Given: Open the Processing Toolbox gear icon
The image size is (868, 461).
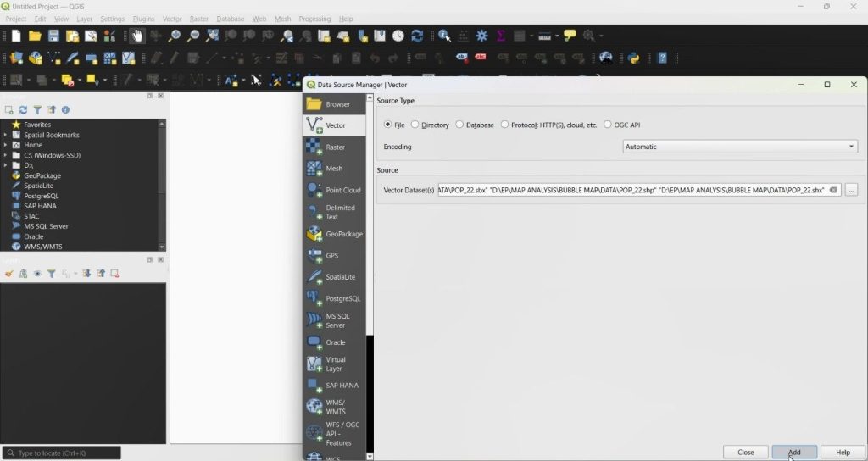Looking at the screenshot, I should point(481,36).
